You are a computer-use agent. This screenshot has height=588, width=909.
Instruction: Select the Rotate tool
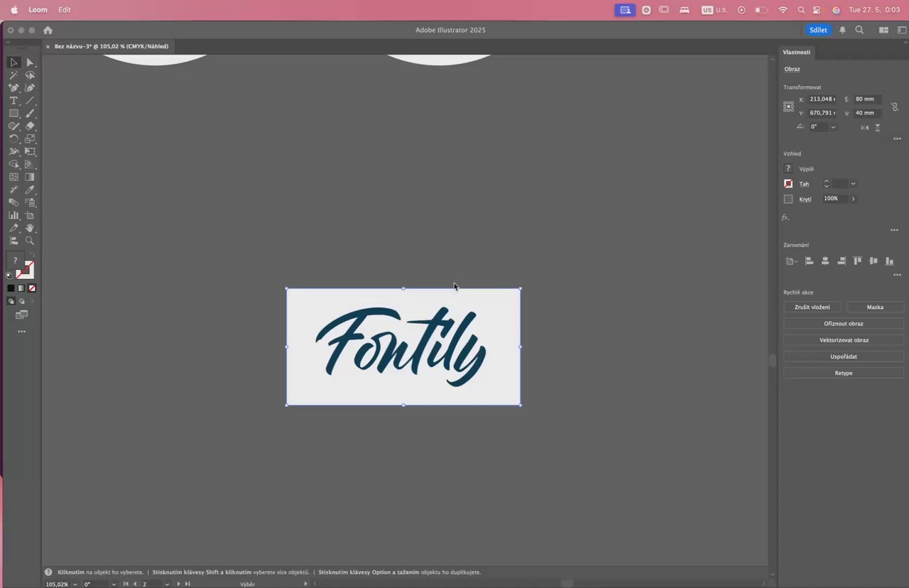pos(13,139)
